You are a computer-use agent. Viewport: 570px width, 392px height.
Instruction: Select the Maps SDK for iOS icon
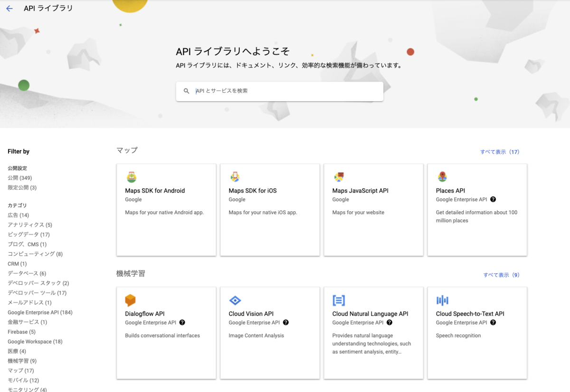(x=235, y=177)
